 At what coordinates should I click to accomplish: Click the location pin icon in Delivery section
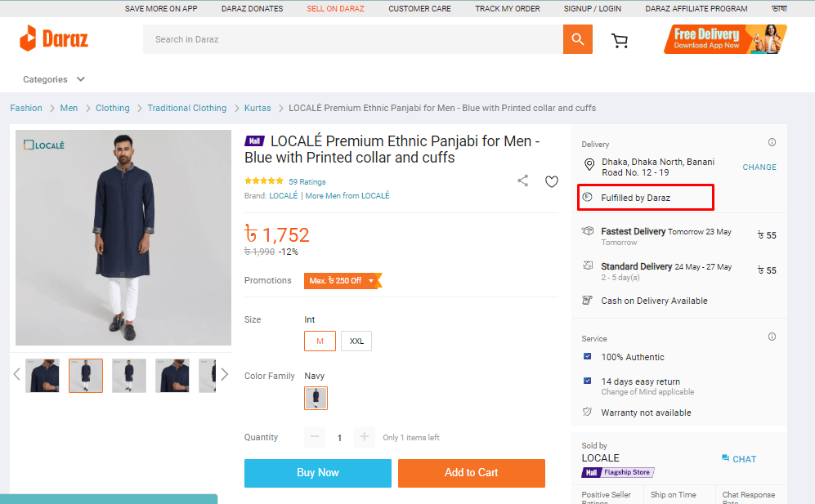click(x=589, y=165)
